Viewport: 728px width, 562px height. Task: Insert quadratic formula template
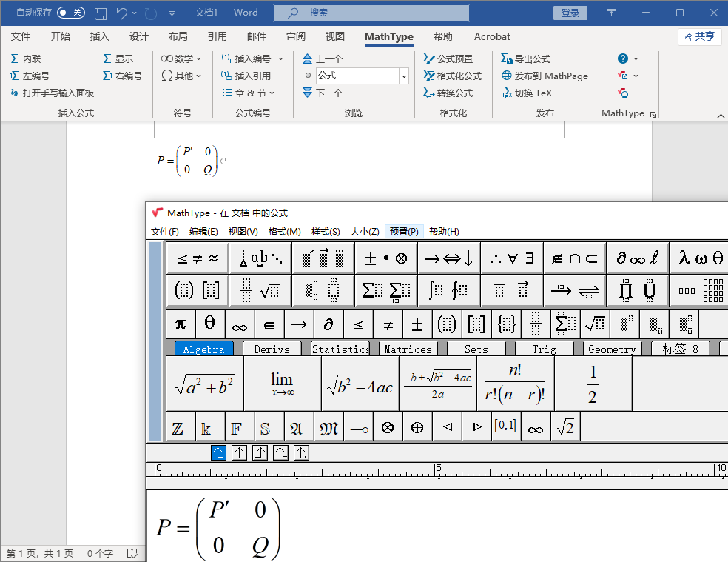point(438,384)
